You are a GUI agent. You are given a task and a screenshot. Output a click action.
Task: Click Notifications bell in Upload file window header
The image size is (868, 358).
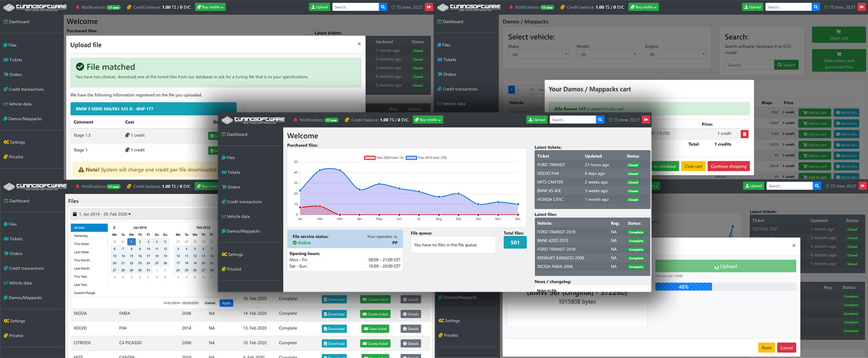(78, 7)
